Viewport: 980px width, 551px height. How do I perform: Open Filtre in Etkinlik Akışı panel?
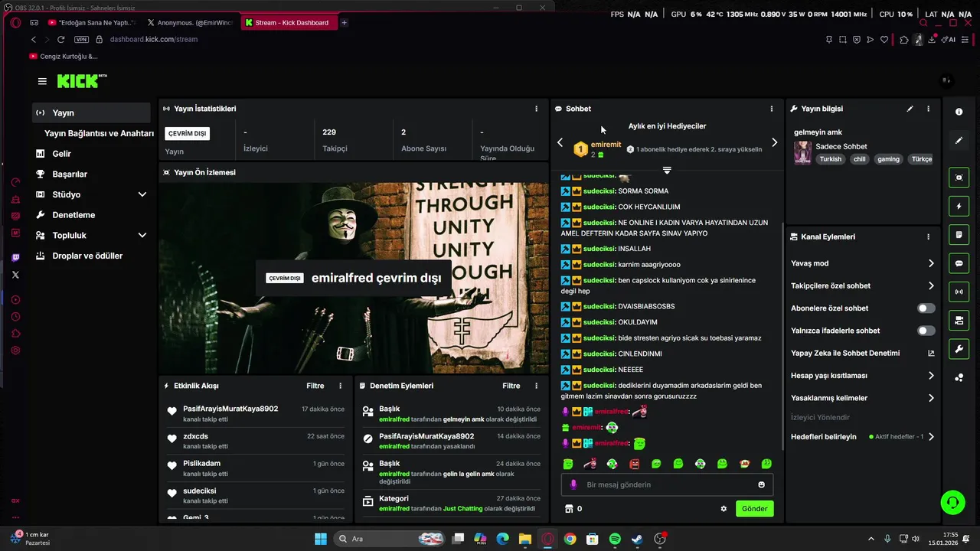315,386
